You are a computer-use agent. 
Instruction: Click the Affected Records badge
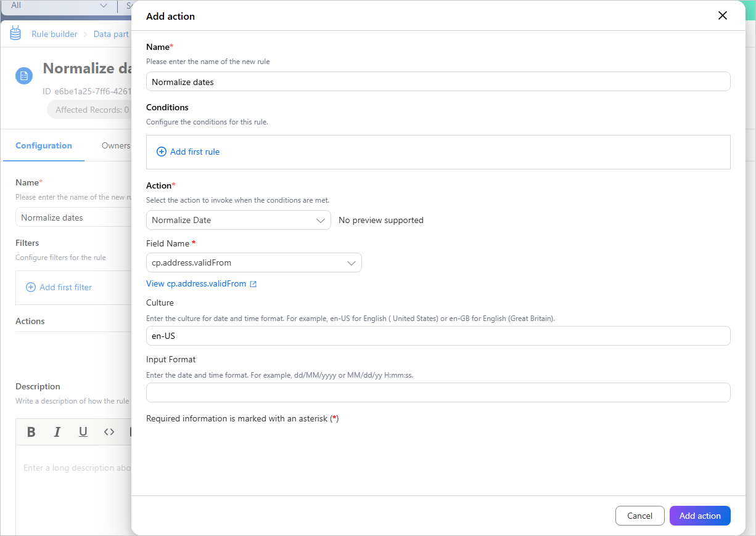[x=90, y=110]
